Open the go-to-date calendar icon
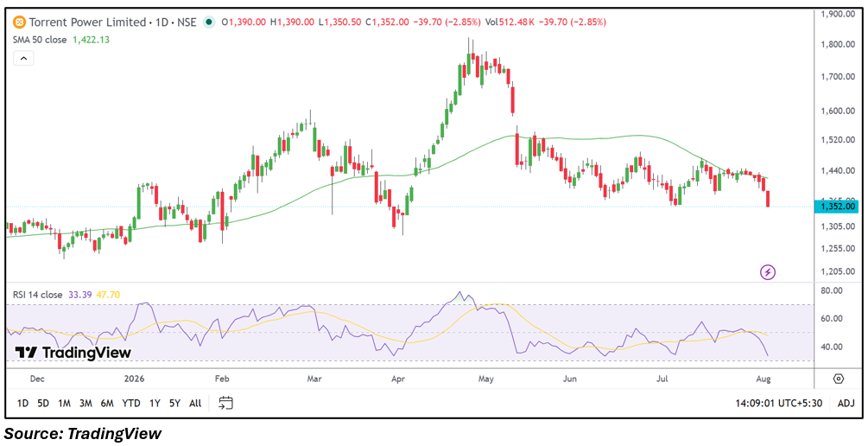This screenshot has height=446, width=868. tap(225, 403)
